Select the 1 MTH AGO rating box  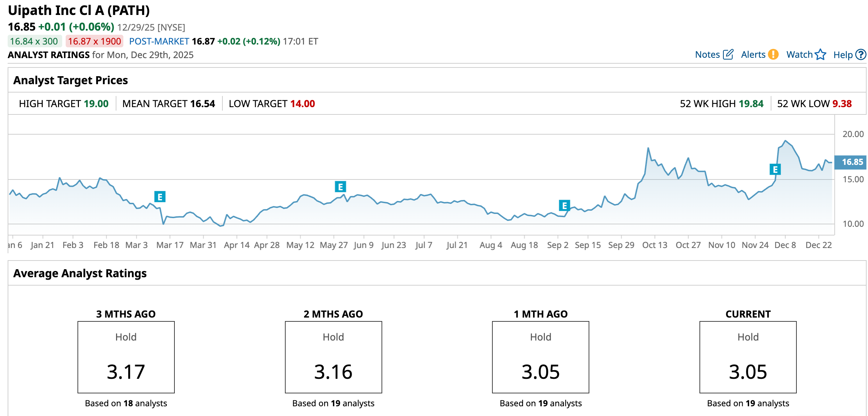tap(540, 357)
